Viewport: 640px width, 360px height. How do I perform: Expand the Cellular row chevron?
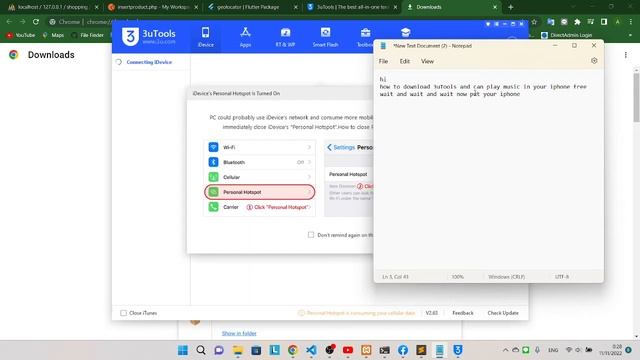coord(309,177)
